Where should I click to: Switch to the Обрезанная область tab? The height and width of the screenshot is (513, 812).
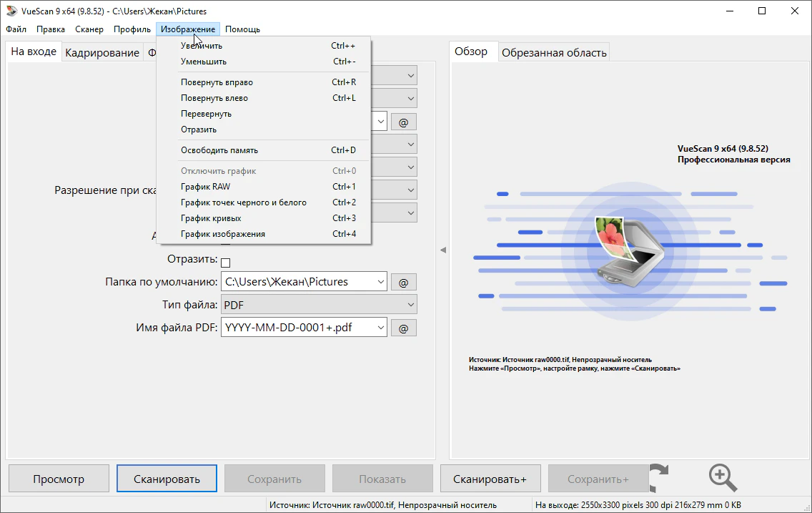pos(554,52)
